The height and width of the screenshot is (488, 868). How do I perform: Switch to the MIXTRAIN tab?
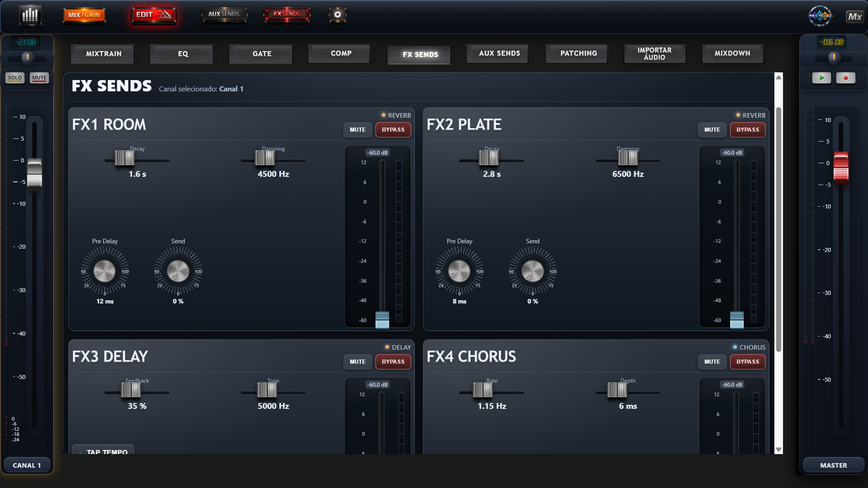click(104, 54)
